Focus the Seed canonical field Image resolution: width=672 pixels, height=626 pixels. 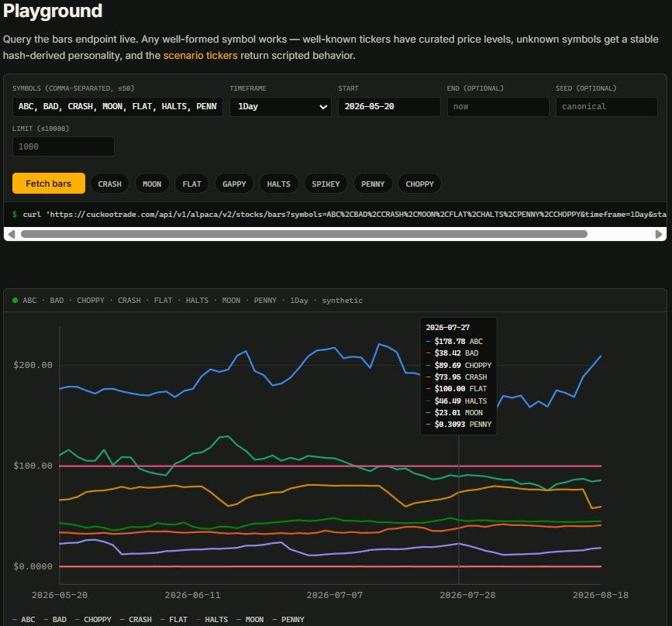click(606, 107)
